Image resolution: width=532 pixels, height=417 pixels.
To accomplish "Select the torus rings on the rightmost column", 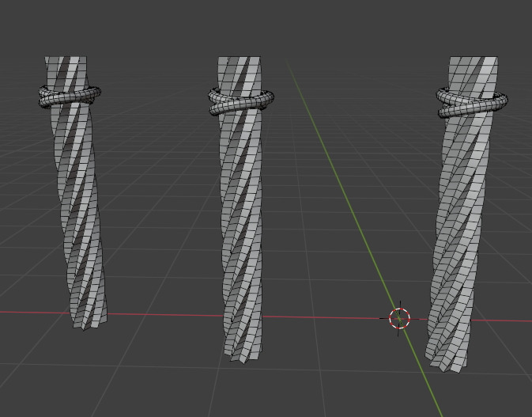I will 472,103.
